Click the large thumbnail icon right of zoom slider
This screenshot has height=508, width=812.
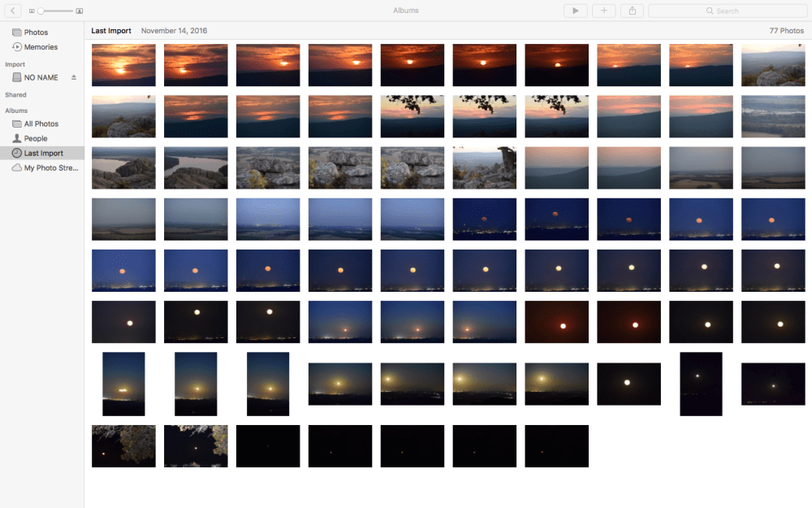[80, 11]
